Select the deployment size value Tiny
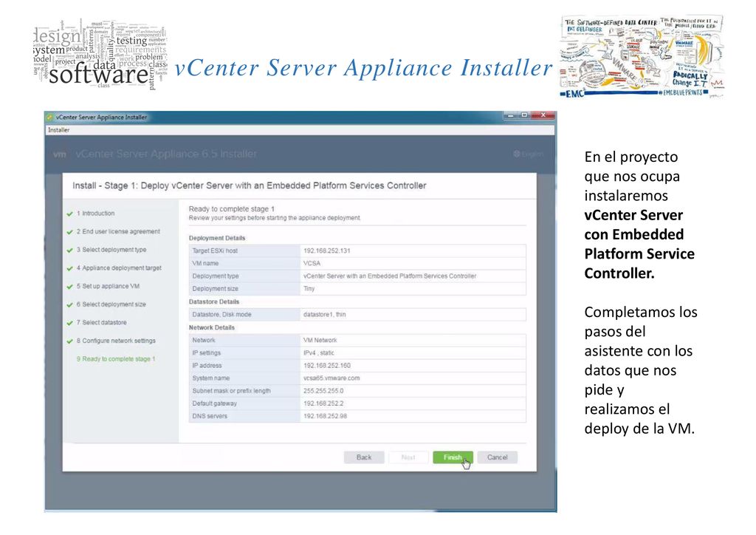 click(309, 288)
